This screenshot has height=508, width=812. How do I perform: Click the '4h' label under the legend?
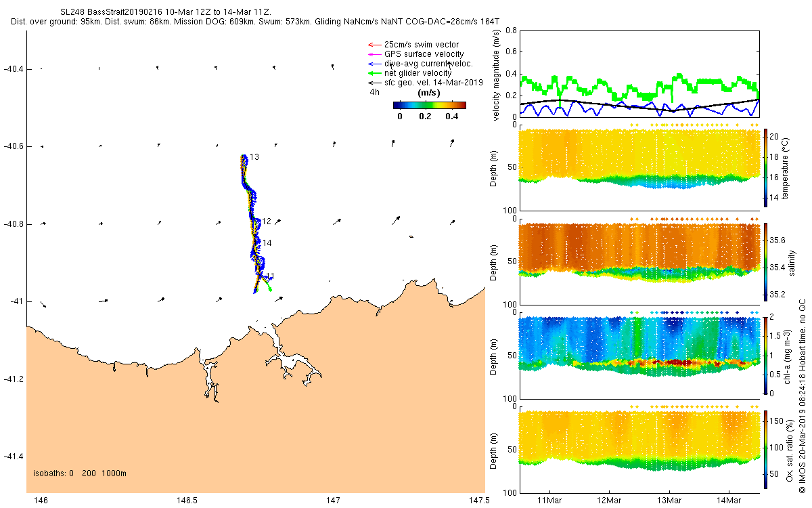click(374, 92)
